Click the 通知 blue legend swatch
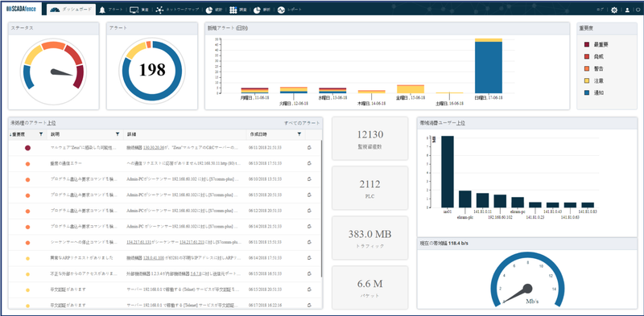Viewport: 644px width, 316px height. (587, 93)
